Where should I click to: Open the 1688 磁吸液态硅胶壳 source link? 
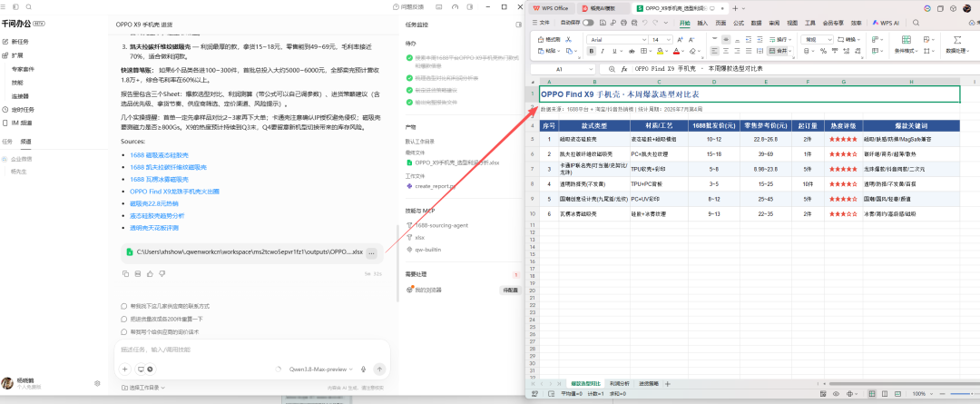[x=160, y=154]
